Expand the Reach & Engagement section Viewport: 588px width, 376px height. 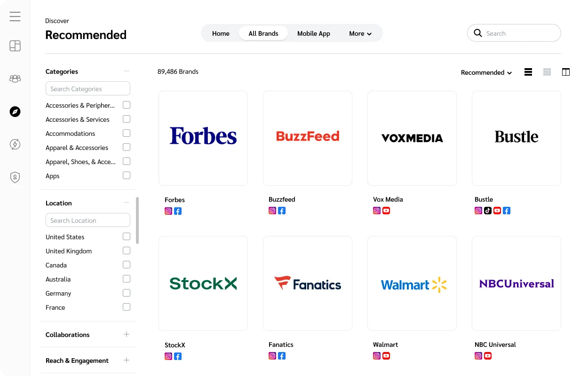[126, 360]
